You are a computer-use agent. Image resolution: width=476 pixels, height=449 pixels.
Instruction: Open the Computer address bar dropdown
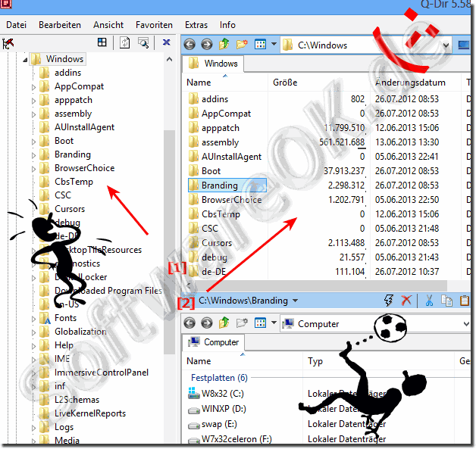(466, 324)
